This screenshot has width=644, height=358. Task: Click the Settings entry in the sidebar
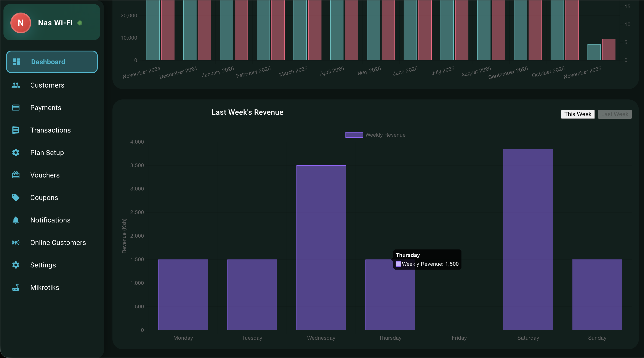(43, 265)
